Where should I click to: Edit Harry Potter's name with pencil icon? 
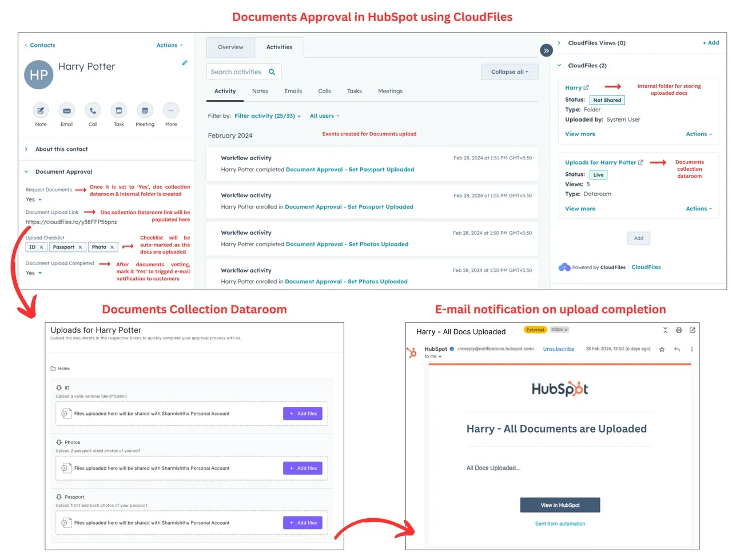[x=185, y=63]
